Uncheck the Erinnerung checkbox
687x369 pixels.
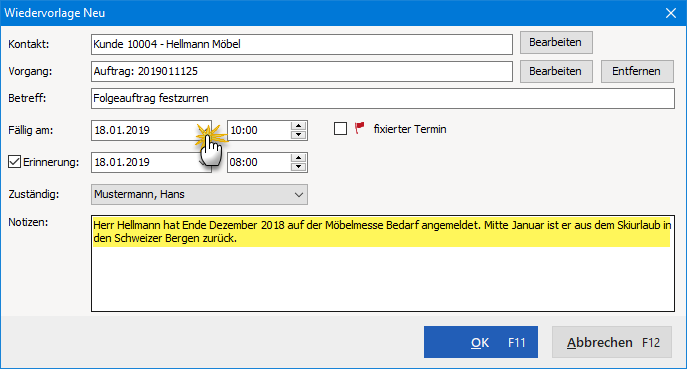[x=14, y=162]
